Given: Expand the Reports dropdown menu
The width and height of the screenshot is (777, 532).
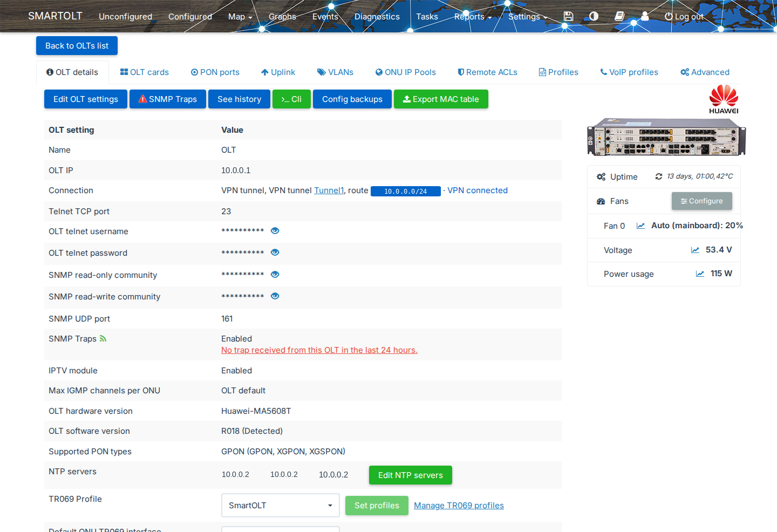Looking at the screenshot, I should pos(473,17).
